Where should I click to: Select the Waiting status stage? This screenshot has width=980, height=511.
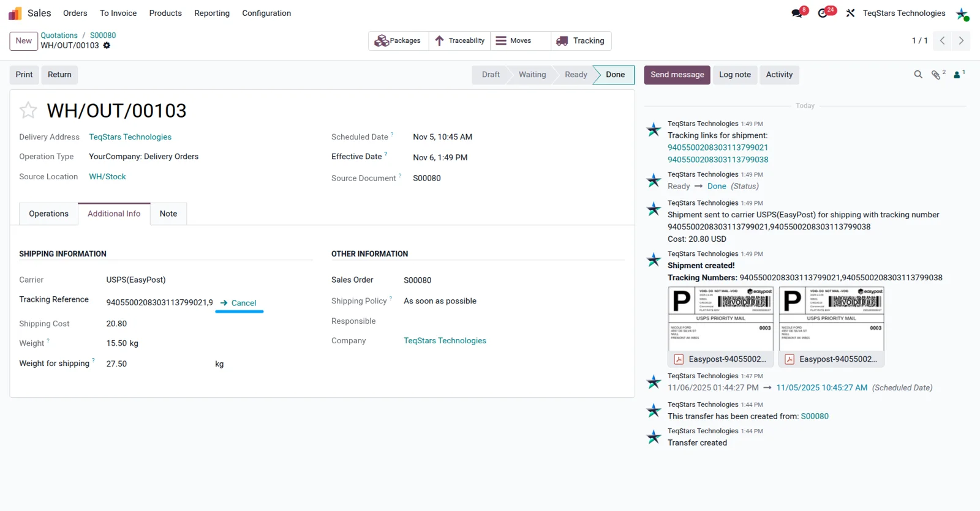532,75
